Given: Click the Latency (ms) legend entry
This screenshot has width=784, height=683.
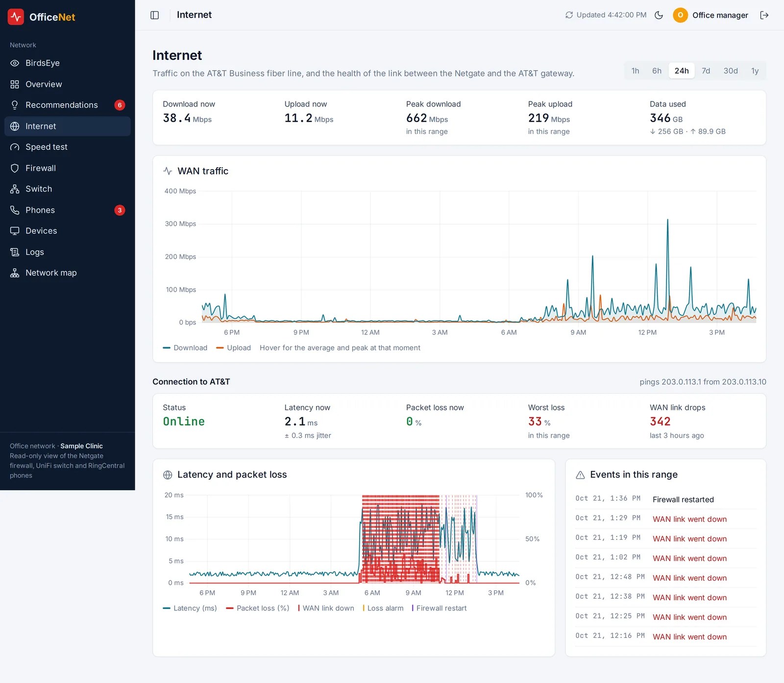Looking at the screenshot, I should (x=190, y=608).
